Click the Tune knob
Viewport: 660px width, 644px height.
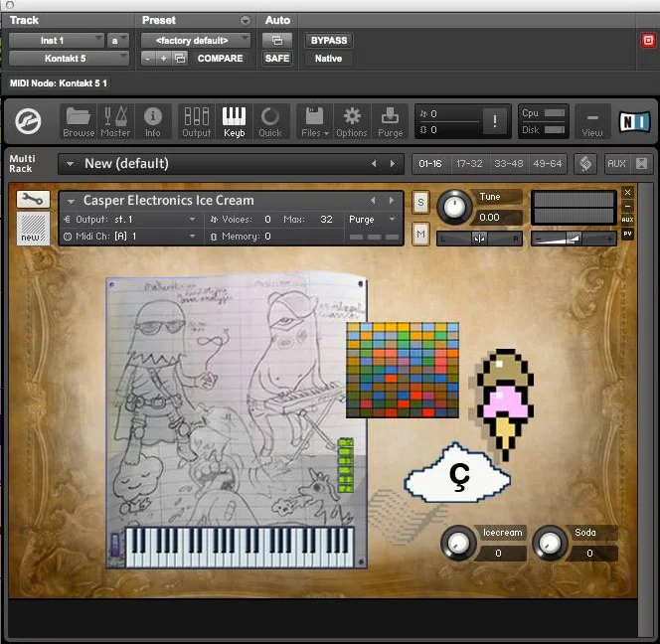(x=454, y=207)
